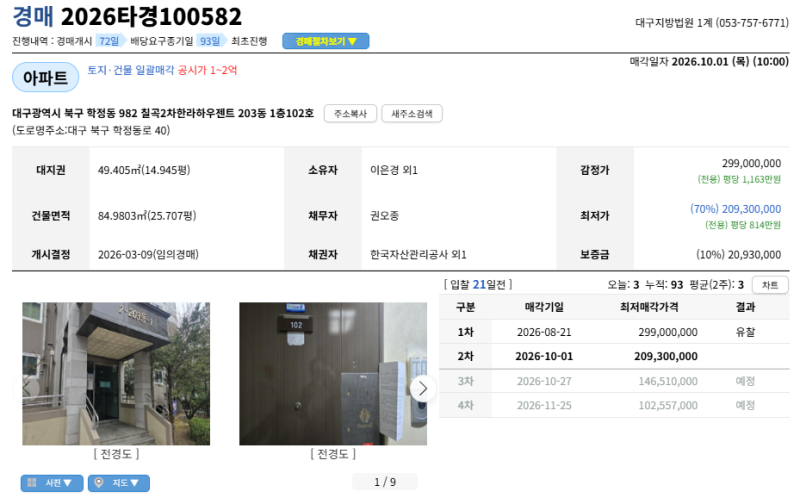Screen dimensions: 800x504
Task: Open building entrance 전경도 photo
Action: pos(116,373)
